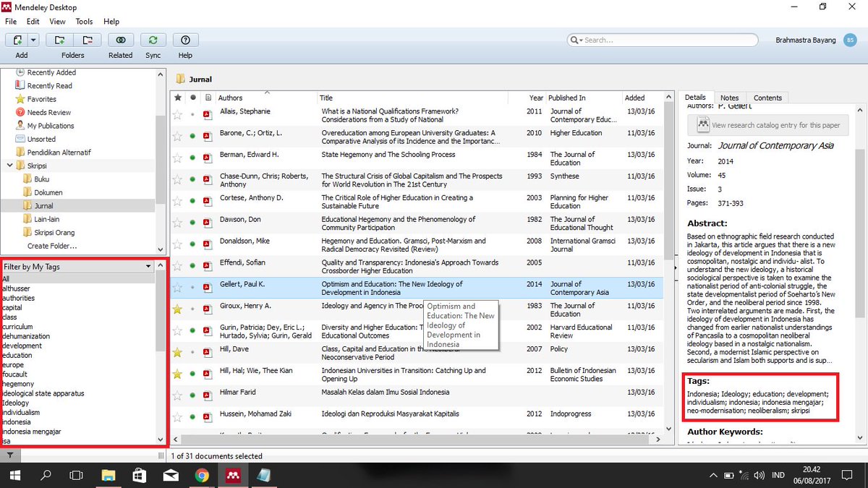Open the Add button dropdown arrow
This screenshot has height=488, width=868.
pyautogui.click(x=34, y=40)
